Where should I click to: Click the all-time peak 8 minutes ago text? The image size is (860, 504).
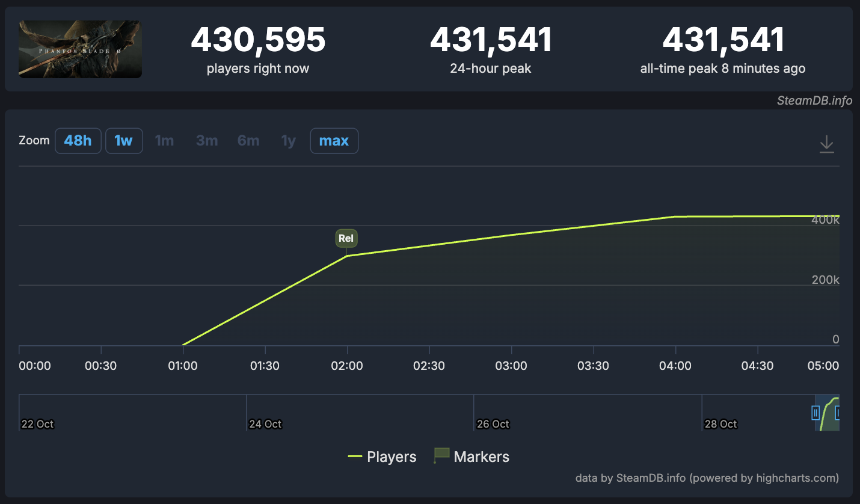coord(723,69)
